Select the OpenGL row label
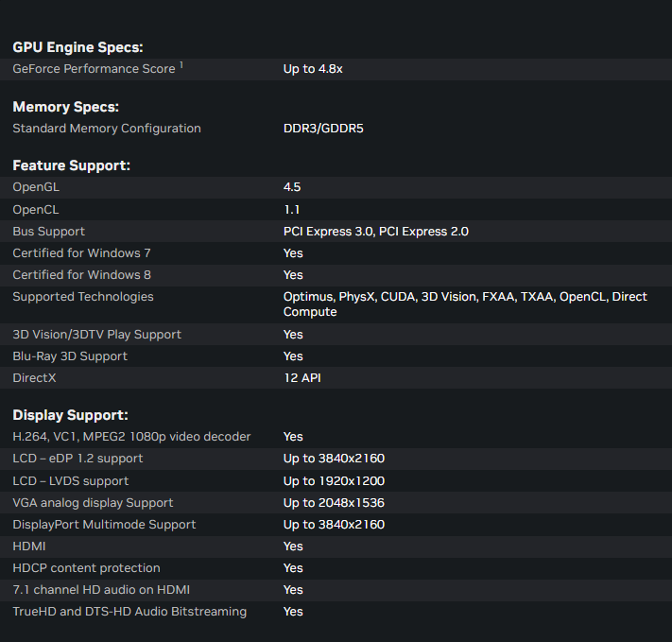Viewport: 672px width, 642px height. pos(36,187)
